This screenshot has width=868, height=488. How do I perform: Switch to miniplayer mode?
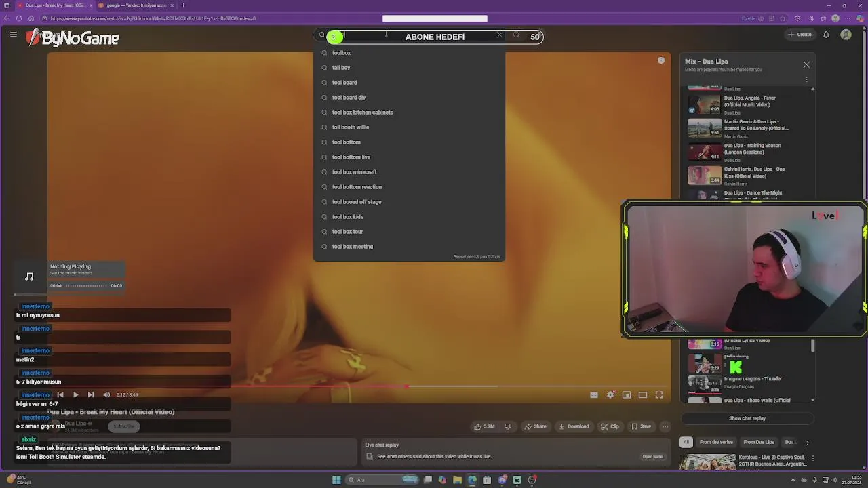click(627, 394)
